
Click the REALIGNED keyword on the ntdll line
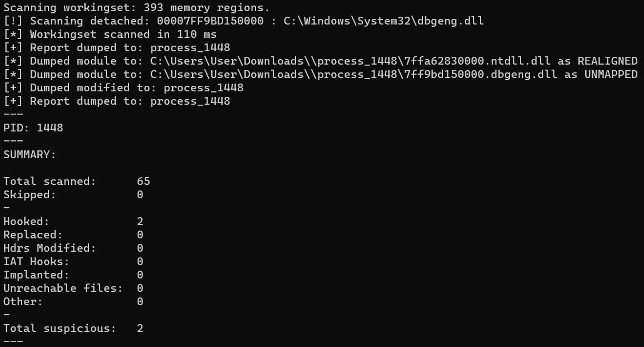click(607, 61)
